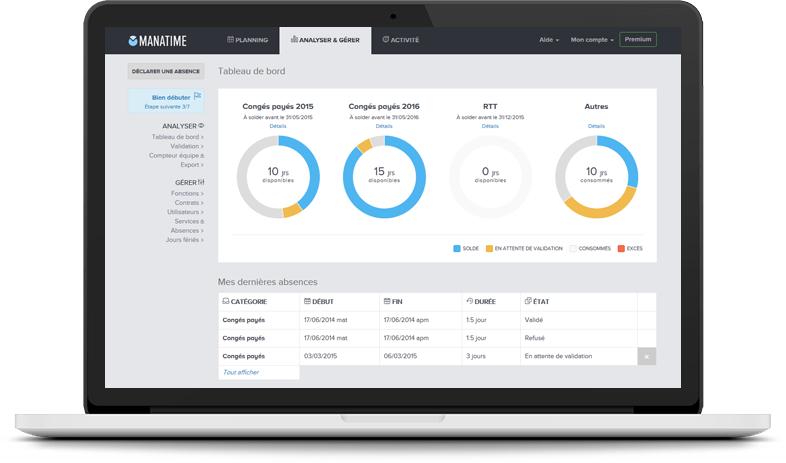Image resolution: width=786 pixels, height=463 pixels.
Task: Open the Bien débuter guide box
Action: (x=166, y=101)
